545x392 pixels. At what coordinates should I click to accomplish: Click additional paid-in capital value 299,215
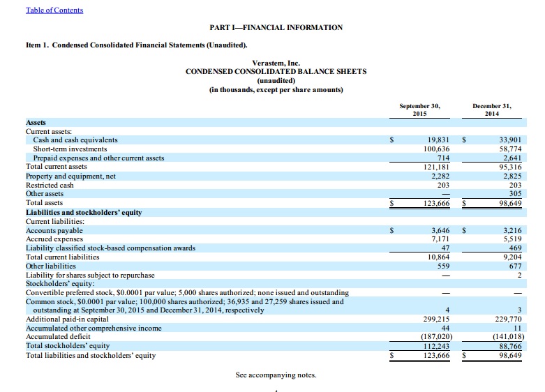[x=437, y=319]
